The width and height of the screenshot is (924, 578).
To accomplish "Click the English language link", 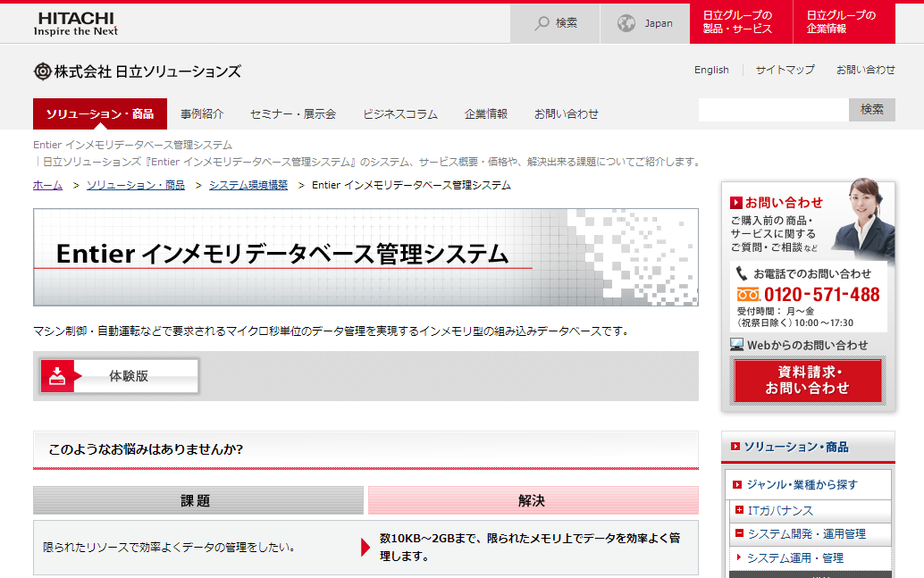I will (x=711, y=70).
